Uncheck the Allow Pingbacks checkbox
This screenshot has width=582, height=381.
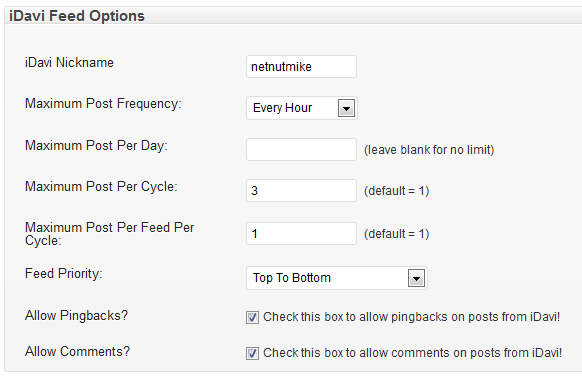pos(252,317)
